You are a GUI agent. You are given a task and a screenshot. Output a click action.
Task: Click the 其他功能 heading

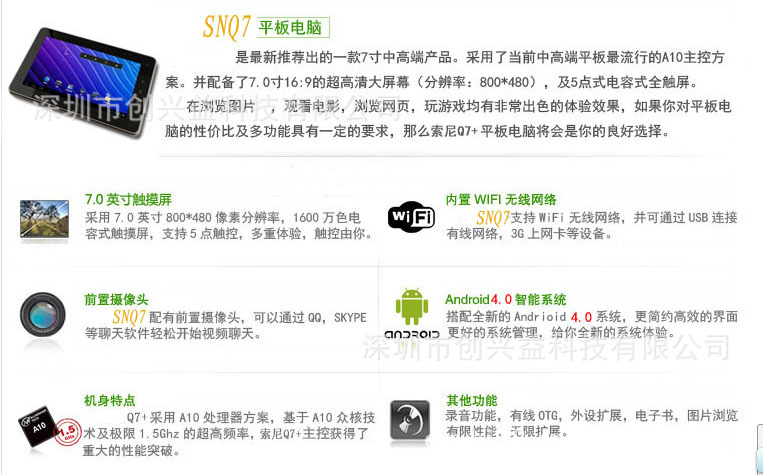click(x=472, y=401)
